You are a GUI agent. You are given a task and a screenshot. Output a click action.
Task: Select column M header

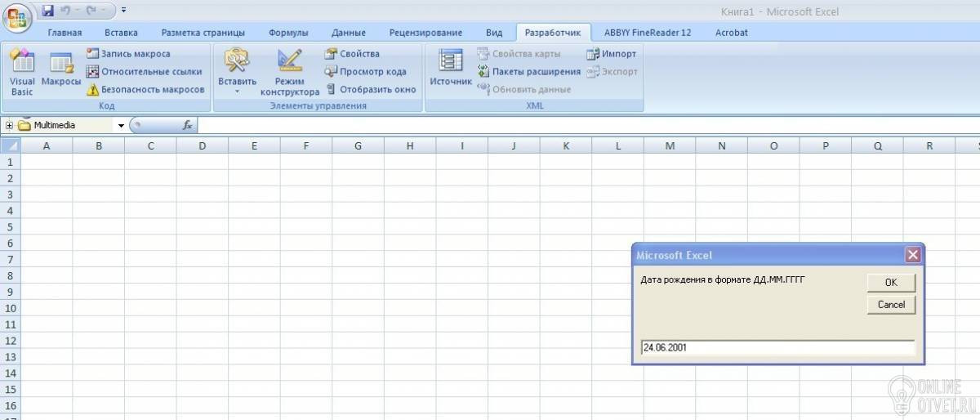[670, 145]
